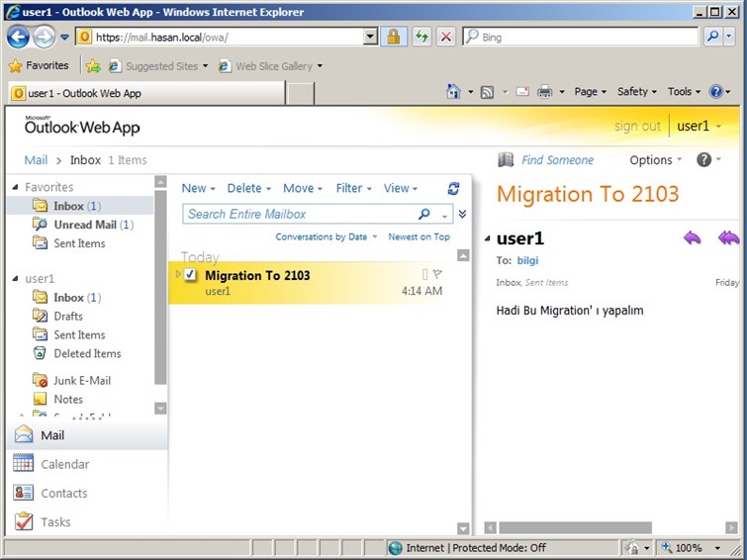Expand search options double chevron
The image size is (747, 560).
[x=462, y=214]
